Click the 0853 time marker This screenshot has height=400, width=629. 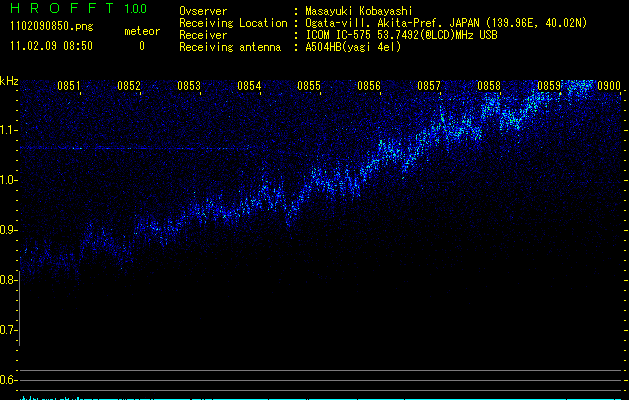click(189, 86)
